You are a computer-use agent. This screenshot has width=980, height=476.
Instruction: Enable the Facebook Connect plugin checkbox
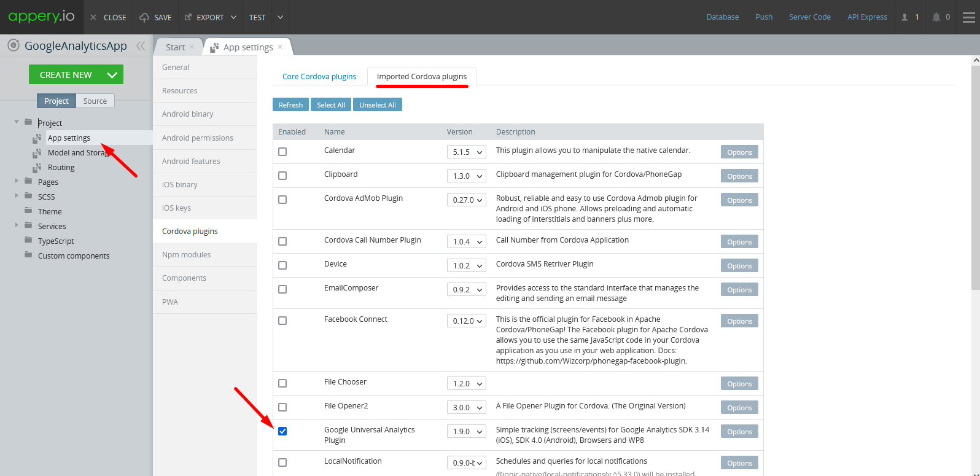(x=282, y=321)
